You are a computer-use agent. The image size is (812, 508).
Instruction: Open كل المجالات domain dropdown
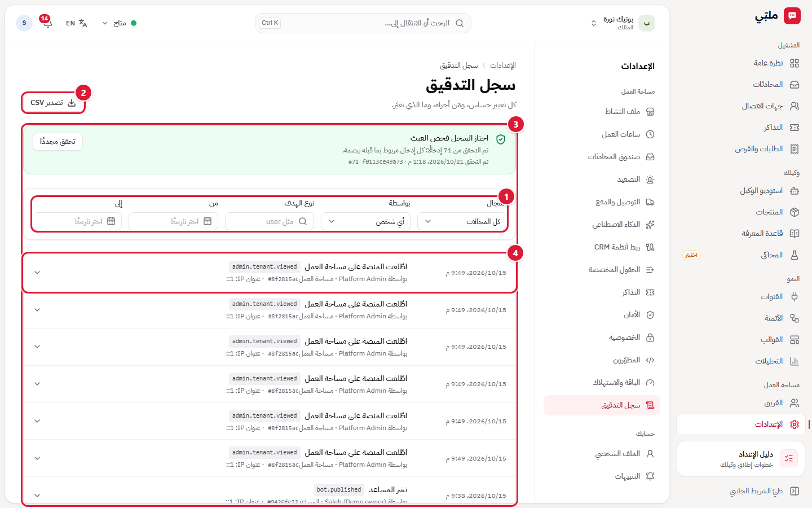462,221
